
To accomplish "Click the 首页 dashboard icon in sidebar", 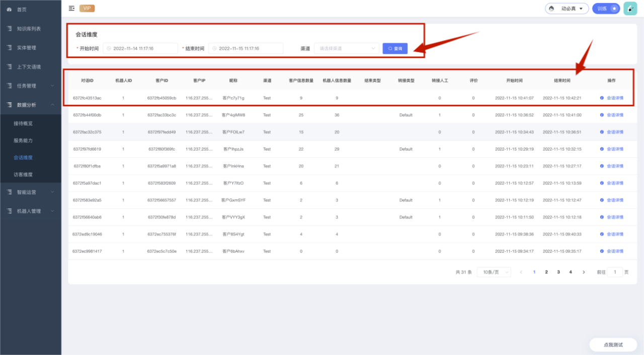I will [x=9, y=10].
